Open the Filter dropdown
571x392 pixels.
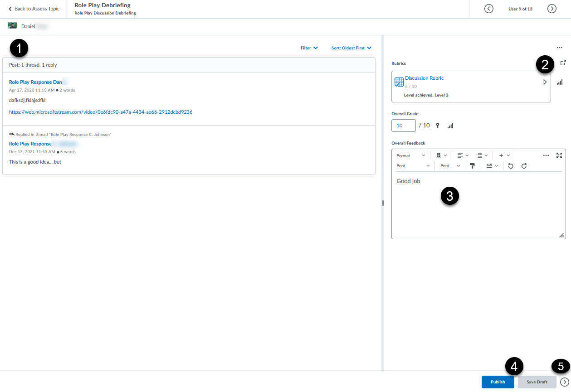click(309, 48)
